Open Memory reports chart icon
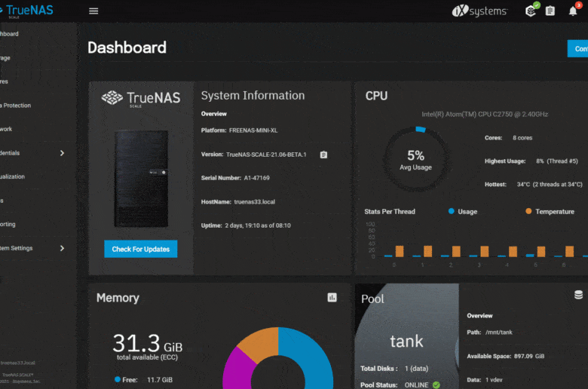588x389 pixels. 332,298
